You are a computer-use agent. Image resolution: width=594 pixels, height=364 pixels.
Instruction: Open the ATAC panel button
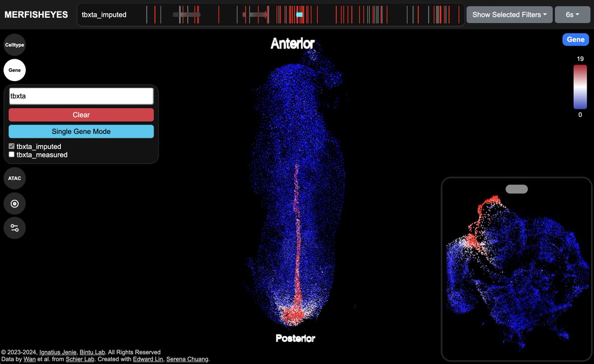pyautogui.click(x=14, y=178)
